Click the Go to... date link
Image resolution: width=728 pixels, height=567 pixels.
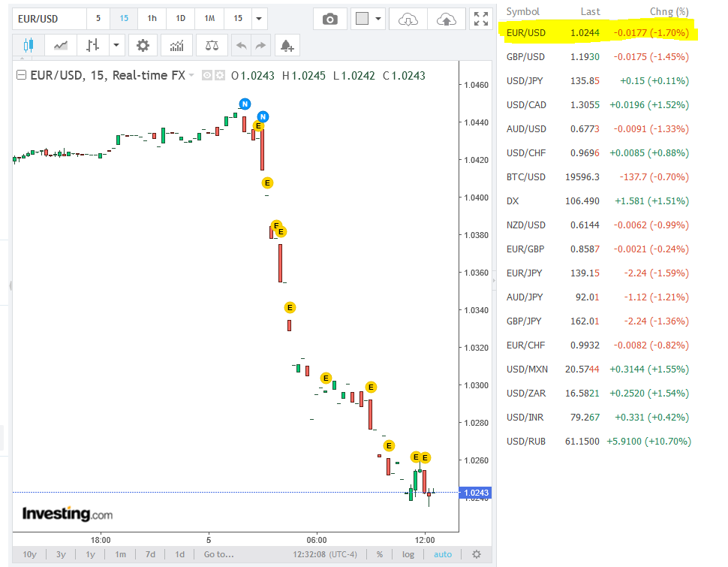[218, 554]
